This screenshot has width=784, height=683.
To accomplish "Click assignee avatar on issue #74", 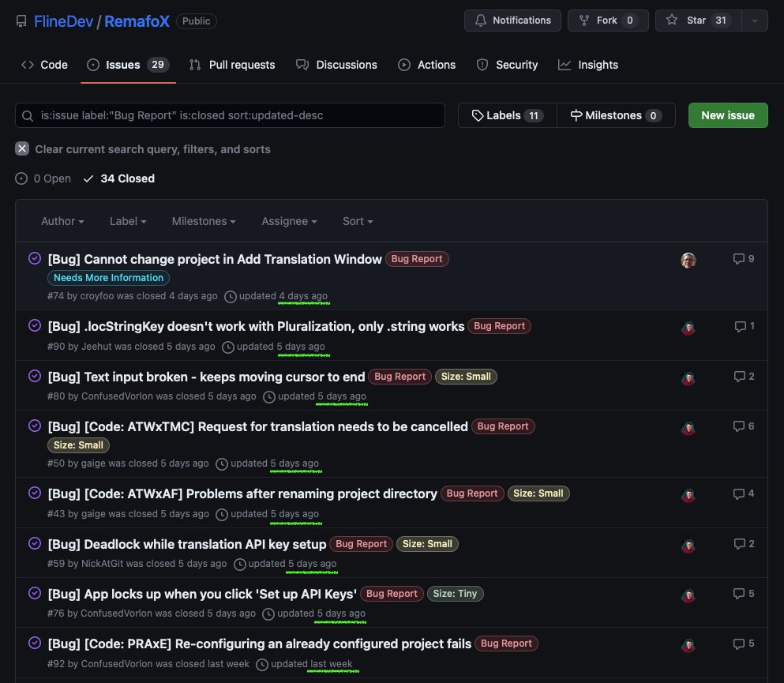I will click(688, 261).
